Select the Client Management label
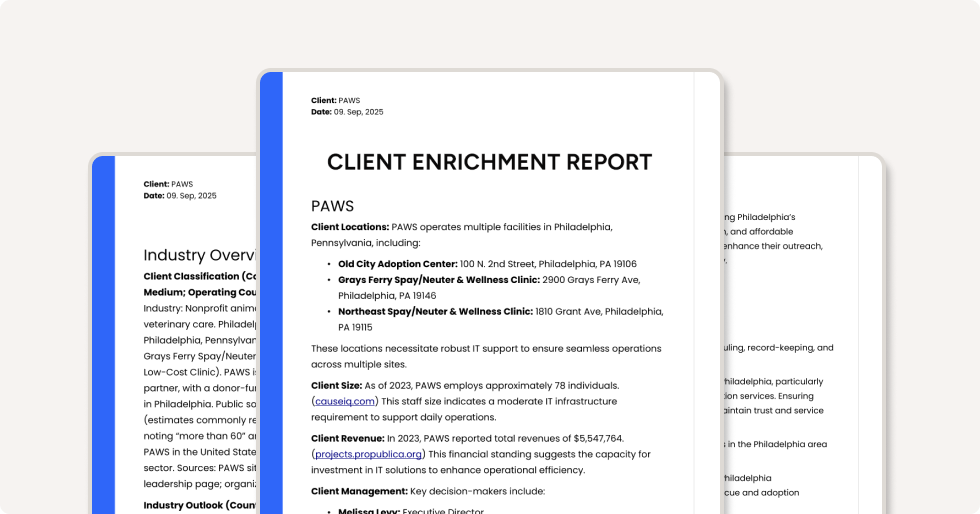 tap(359, 491)
